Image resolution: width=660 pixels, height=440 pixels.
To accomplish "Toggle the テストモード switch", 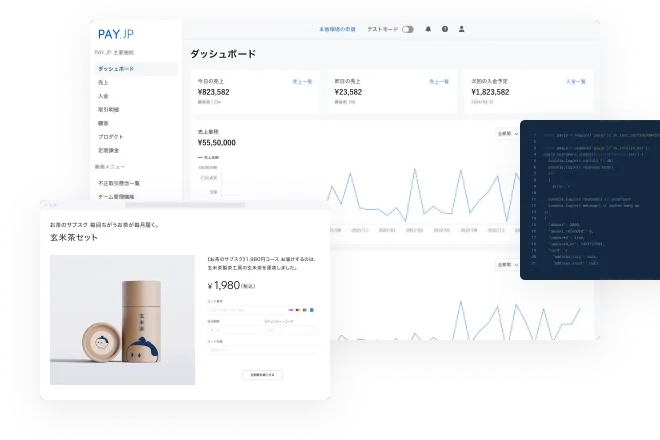I will [407, 30].
